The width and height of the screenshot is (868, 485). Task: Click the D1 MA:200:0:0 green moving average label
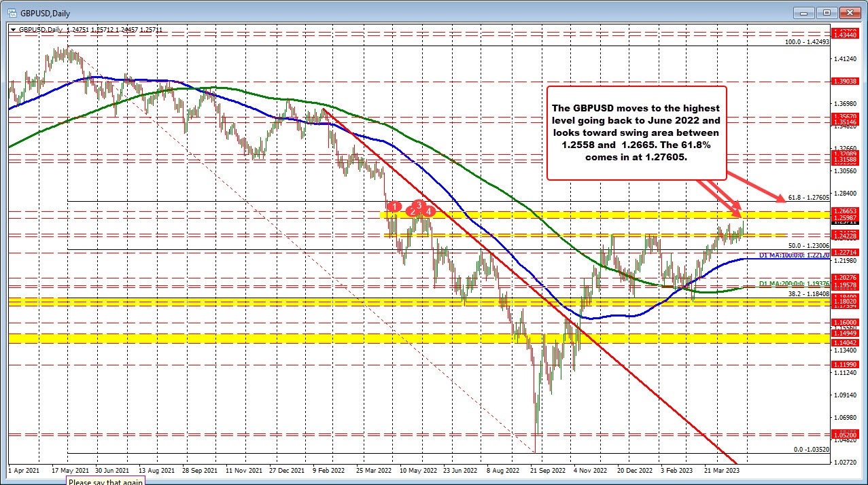pos(794,283)
